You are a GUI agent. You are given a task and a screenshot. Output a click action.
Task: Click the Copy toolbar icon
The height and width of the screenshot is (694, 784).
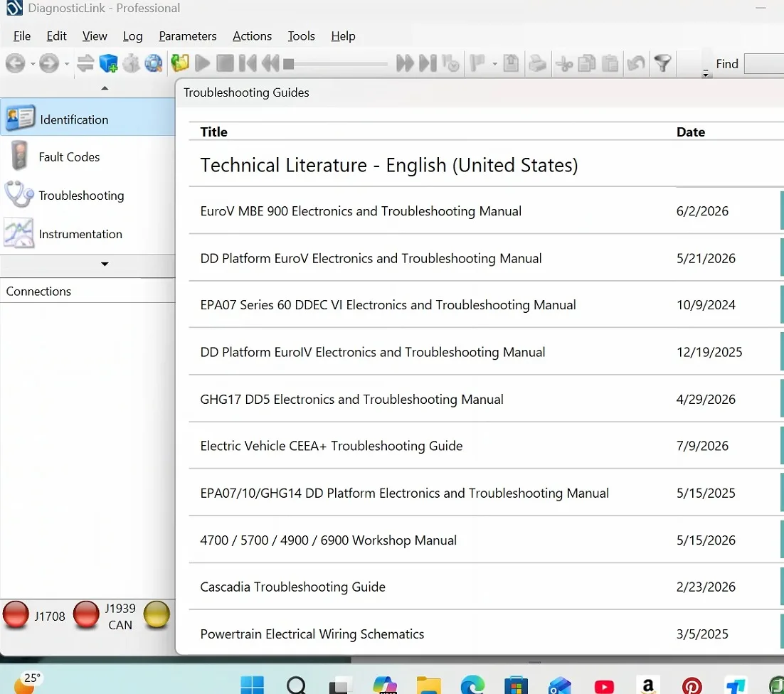(587, 63)
